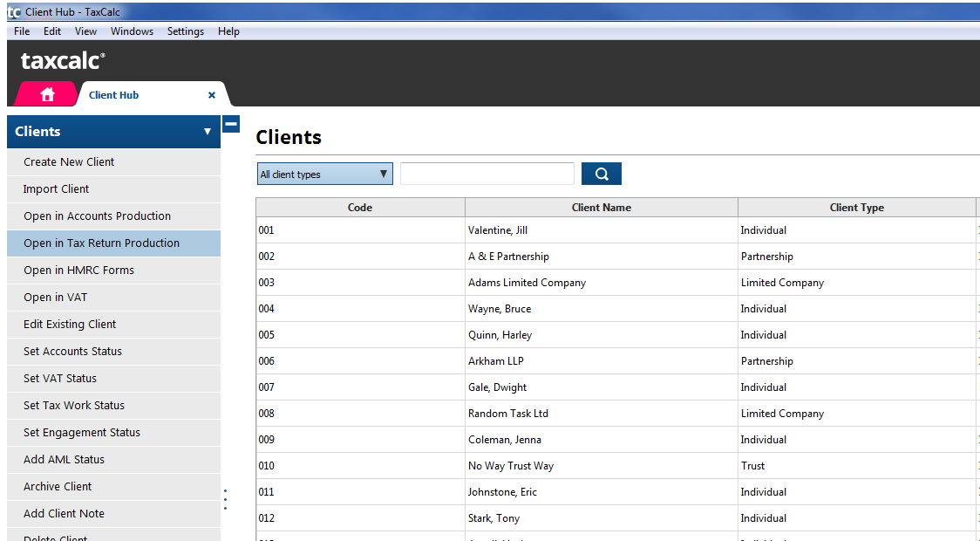Sort by the Code column header
980x541 pixels.
coord(361,208)
